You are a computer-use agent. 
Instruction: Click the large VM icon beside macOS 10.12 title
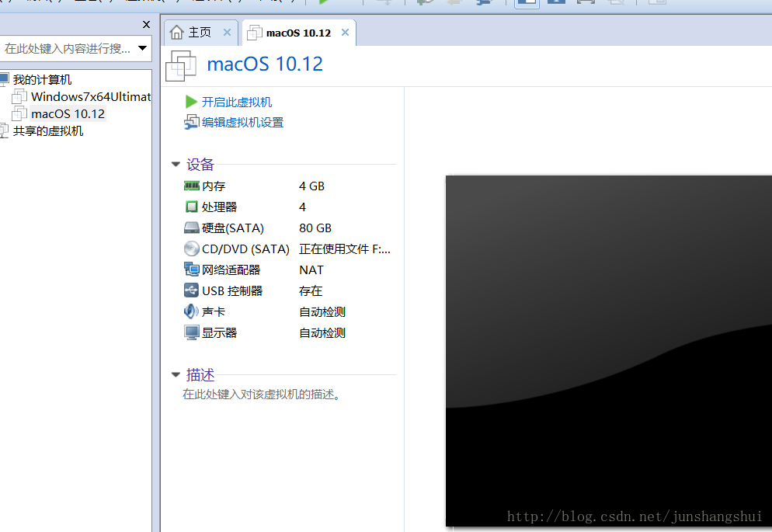181,65
